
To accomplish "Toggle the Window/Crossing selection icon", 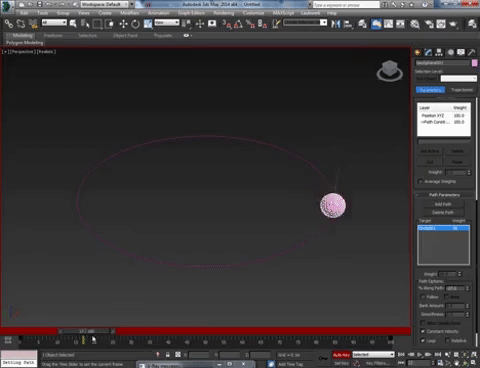I will (109, 24).
